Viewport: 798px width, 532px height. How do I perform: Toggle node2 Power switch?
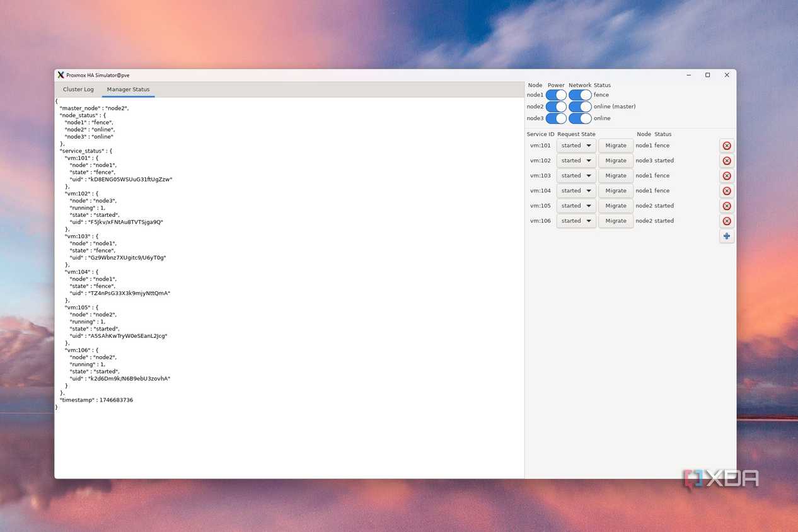pos(556,107)
